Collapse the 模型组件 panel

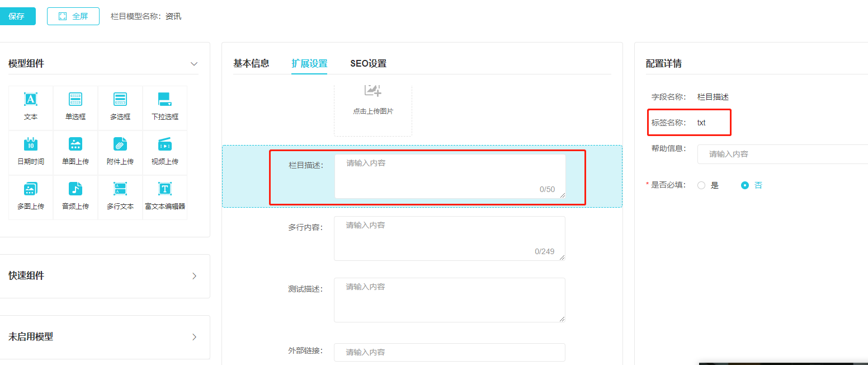(194, 64)
